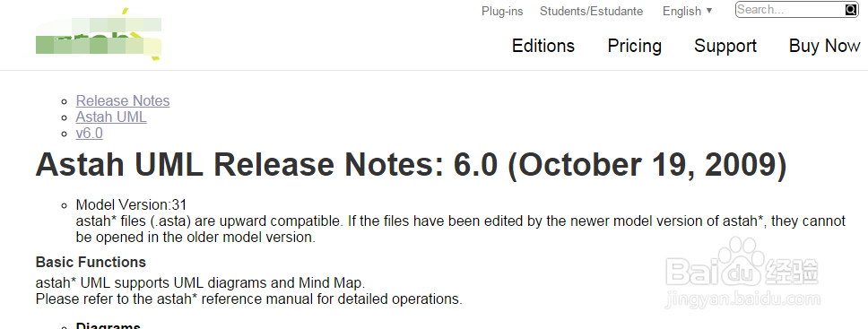
Task: Open the Editions menu
Action: [543, 46]
